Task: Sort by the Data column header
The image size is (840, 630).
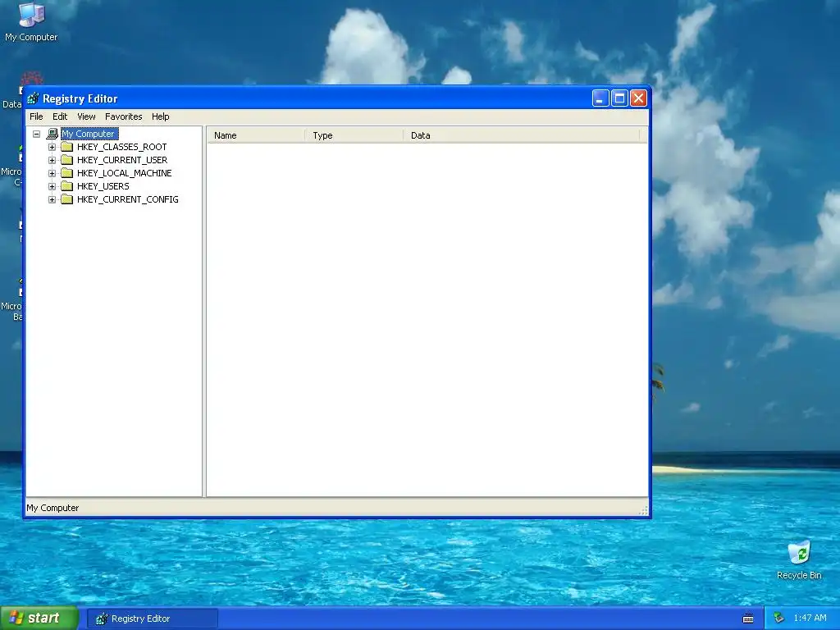Action: [521, 135]
